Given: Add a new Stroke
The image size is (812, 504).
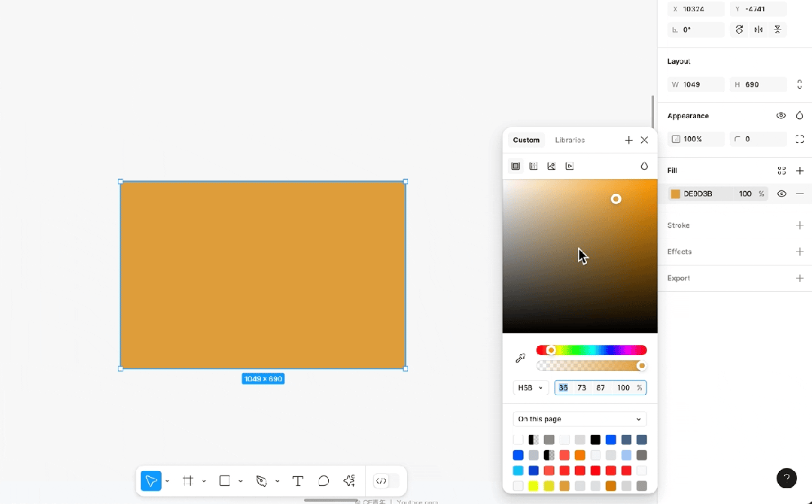Looking at the screenshot, I should [x=799, y=225].
